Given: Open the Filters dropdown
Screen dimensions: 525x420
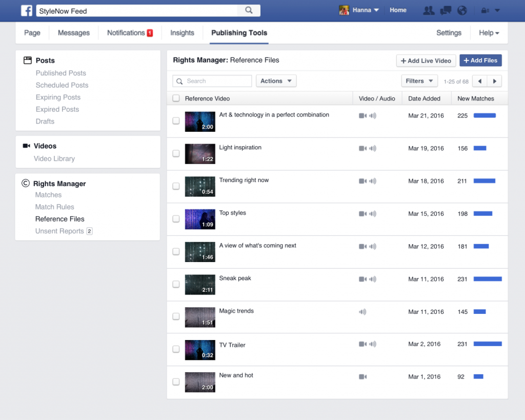Looking at the screenshot, I should (419, 81).
